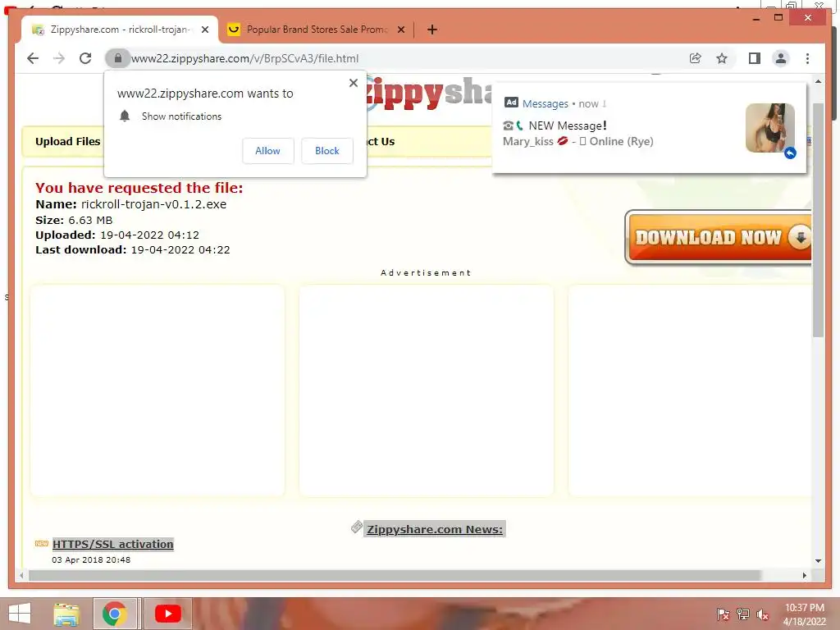Screen dimensions: 840x630
Task: Bookmark this page with the star icon
Action: [722, 58]
